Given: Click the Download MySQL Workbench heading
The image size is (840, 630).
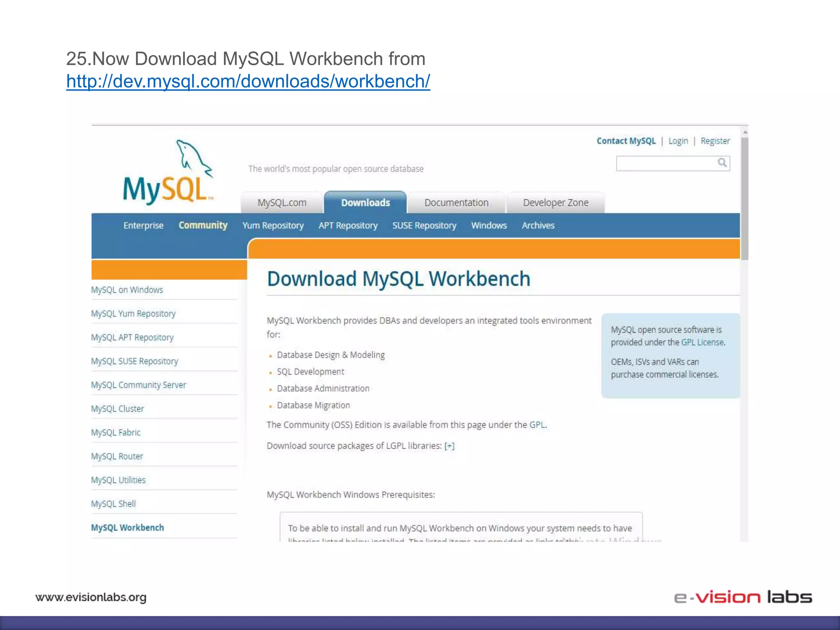Looking at the screenshot, I should point(399,279).
